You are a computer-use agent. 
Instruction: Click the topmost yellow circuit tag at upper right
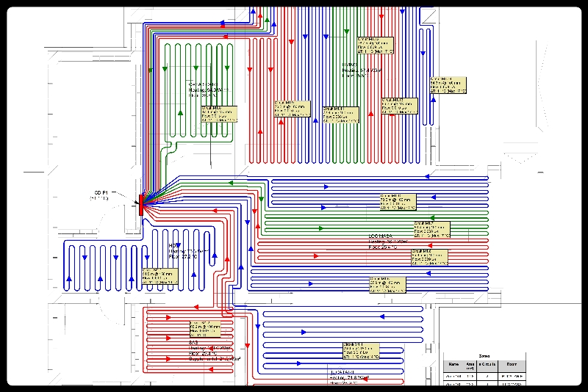point(376,46)
